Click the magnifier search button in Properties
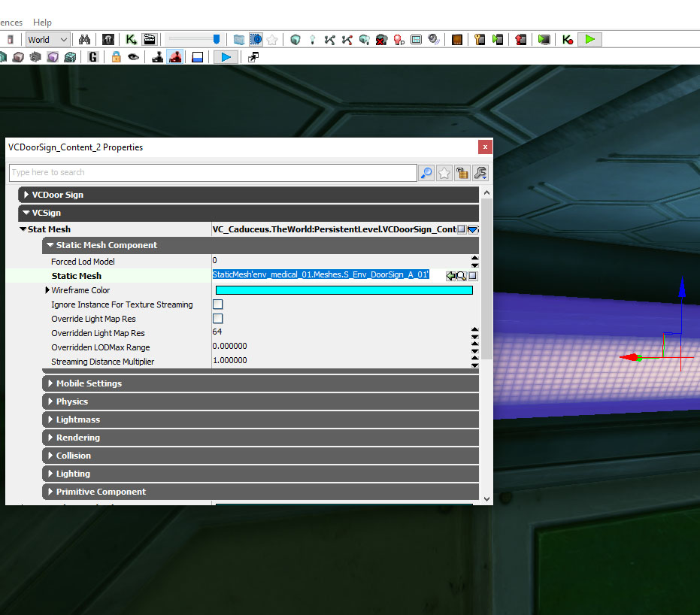This screenshot has height=615, width=700. (x=427, y=173)
